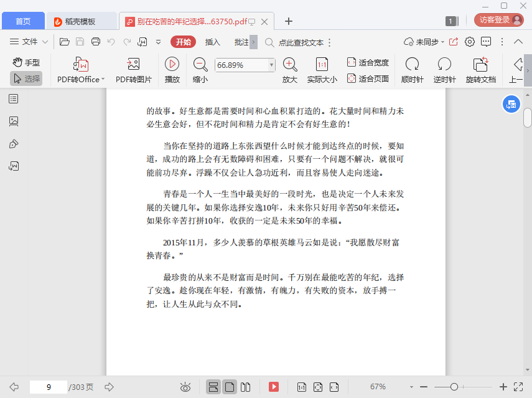Click the 旋转文档 rotate document icon
This screenshot has width=532, height=398.
click(x=480, y=65)
